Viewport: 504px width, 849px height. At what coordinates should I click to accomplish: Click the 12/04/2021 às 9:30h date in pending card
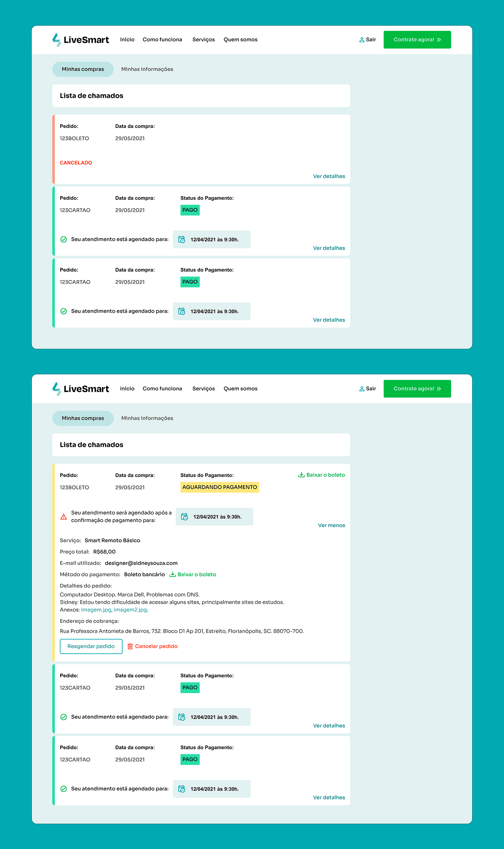(217, 517)
